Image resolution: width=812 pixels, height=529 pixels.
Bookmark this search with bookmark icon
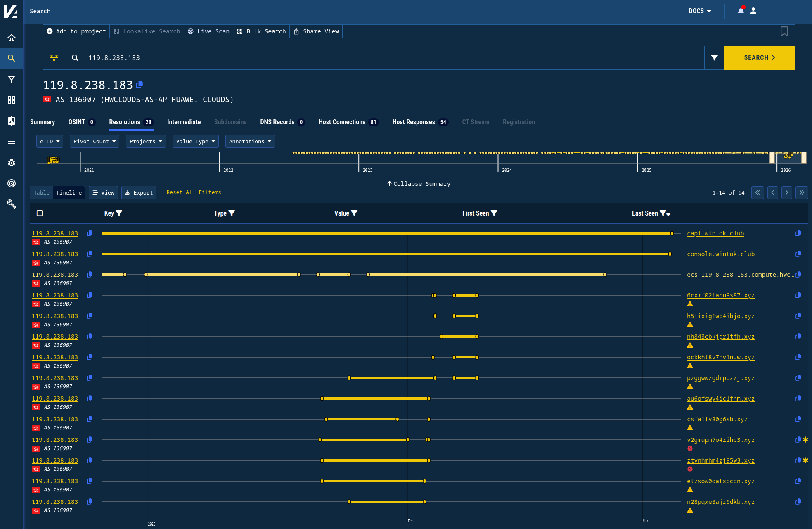click(784, 31)
